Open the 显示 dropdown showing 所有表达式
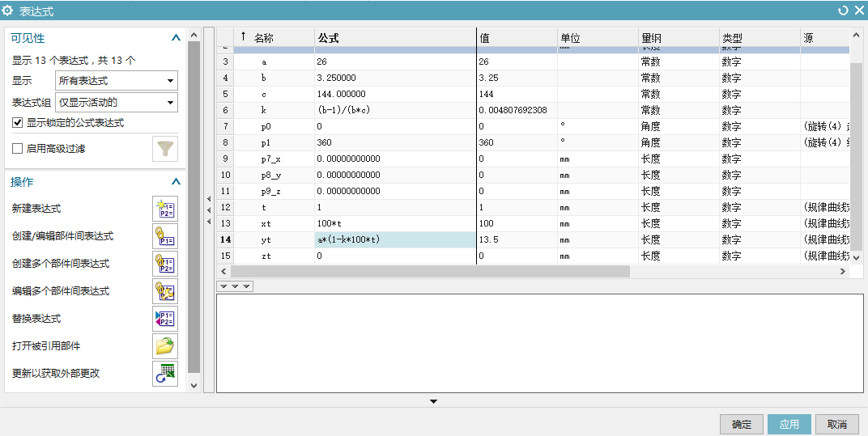Image resolution: width=868 pixels, height=436 pixels. pos(116,81)
